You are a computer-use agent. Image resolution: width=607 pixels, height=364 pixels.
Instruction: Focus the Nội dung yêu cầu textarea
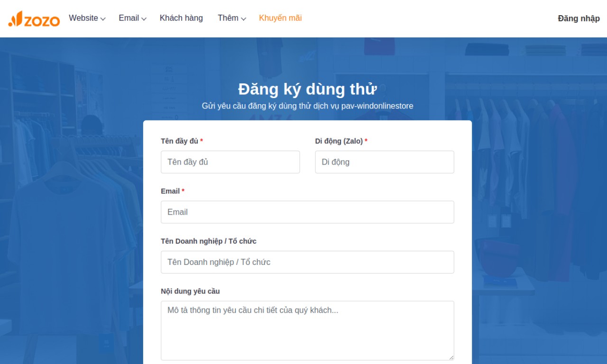point(307,330)
